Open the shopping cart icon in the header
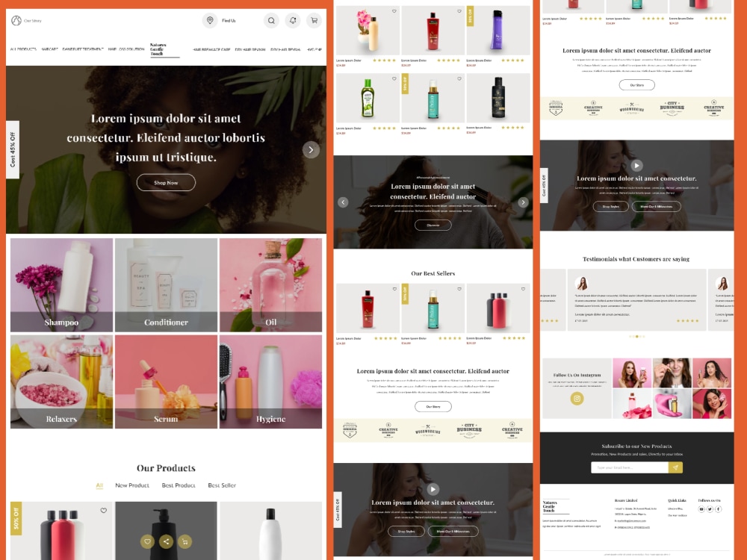Viewport: 747px width, 560px height. pos(314,20)
